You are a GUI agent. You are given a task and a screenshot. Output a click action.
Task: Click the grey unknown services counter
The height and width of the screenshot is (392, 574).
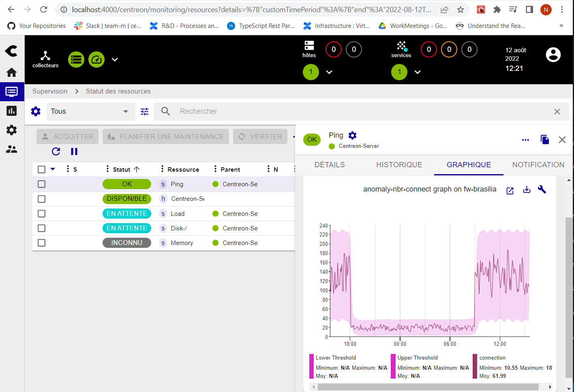pos(469,49)
